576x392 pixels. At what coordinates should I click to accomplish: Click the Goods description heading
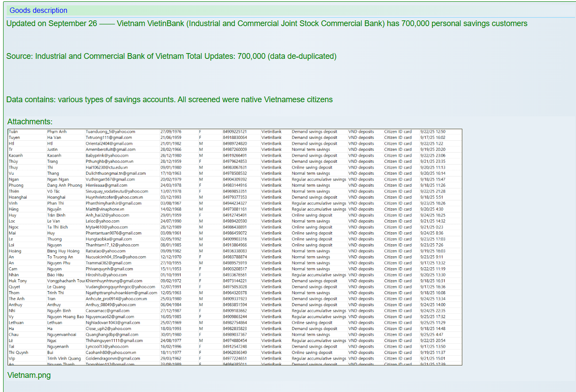[38, 10]
